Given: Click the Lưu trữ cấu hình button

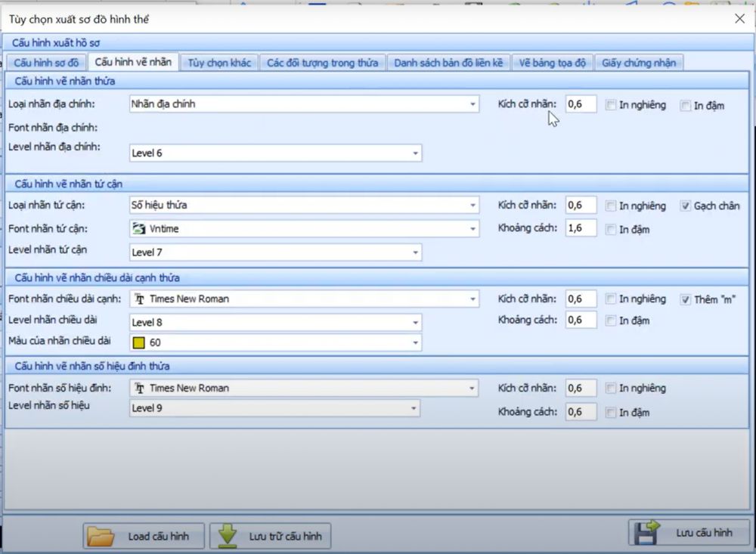Looking at the screenshot, I should (270, 536).
